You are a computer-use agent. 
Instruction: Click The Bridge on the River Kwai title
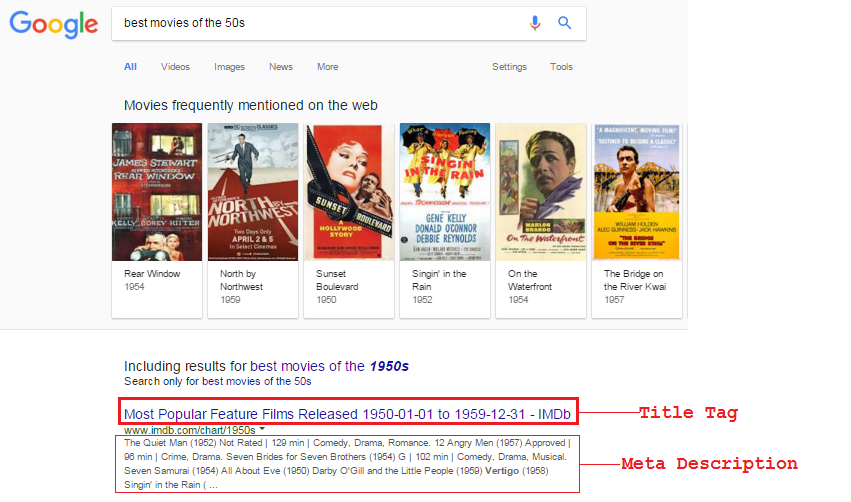pyautogui.click(x=635, y=280)
